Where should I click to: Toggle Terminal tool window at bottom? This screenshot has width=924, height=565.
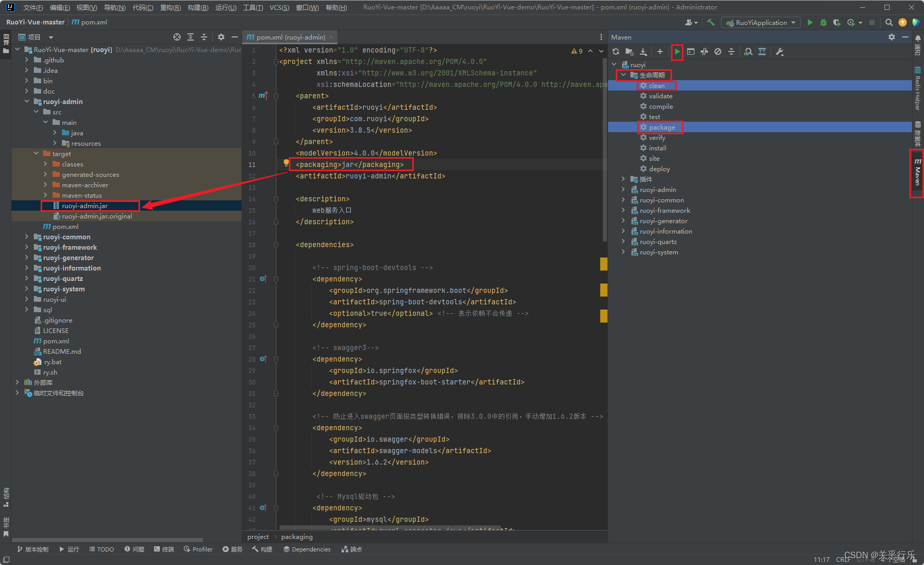[x=164, y=549]
